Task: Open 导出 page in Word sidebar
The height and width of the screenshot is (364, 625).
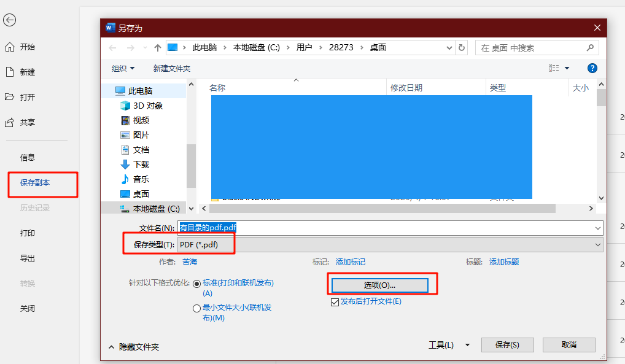Action: tap(28, 258)
